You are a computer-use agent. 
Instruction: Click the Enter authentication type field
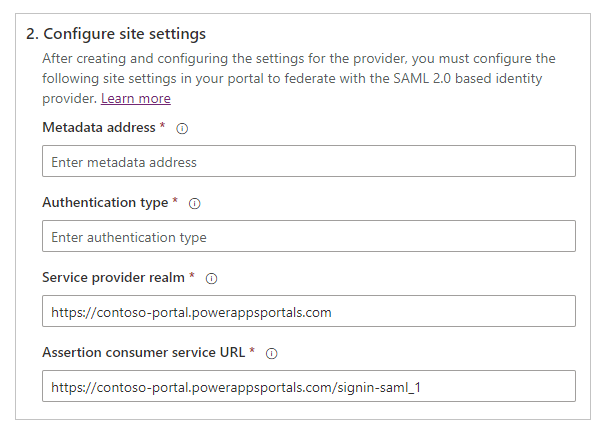pos(308,237)
